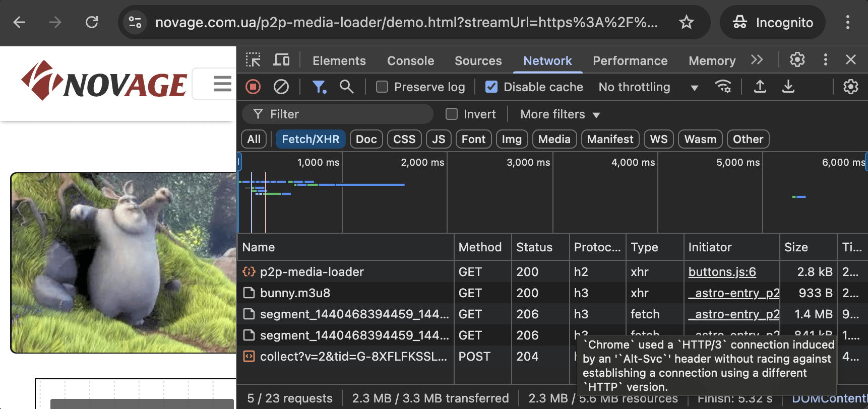Toggle WS type filter
This screenshot has width=868, height=409.
click(658, 139)
